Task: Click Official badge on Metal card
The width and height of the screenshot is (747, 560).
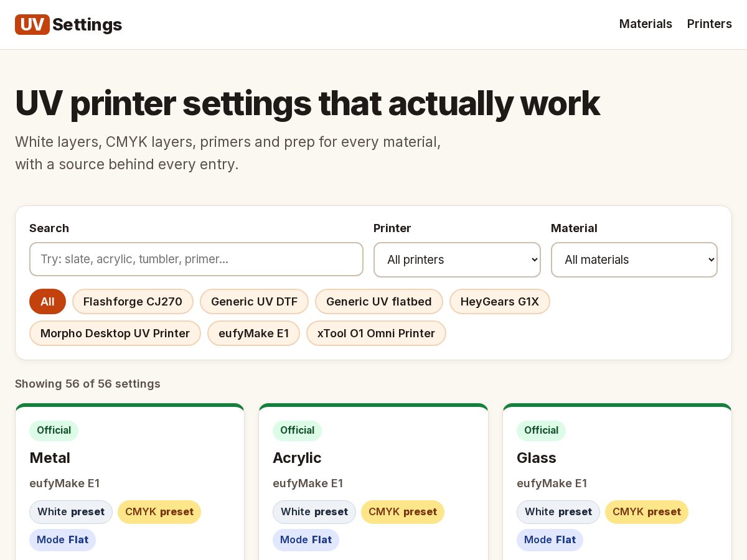Action: click(x=54, y=431)
